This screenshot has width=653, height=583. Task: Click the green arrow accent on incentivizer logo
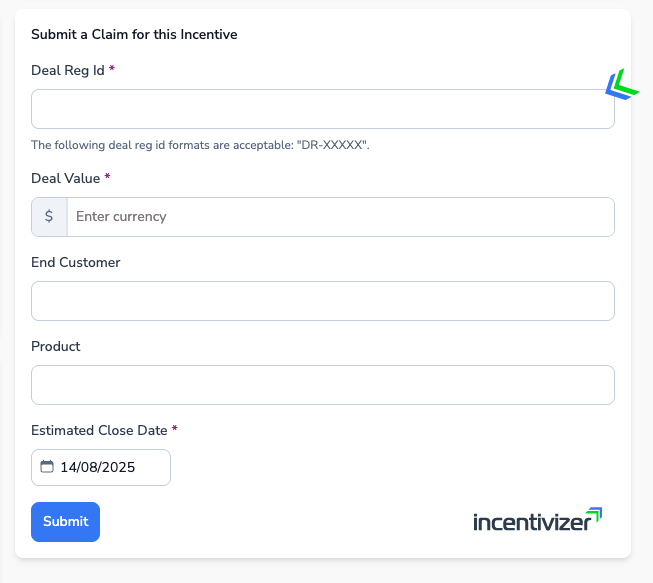(595, 514)
